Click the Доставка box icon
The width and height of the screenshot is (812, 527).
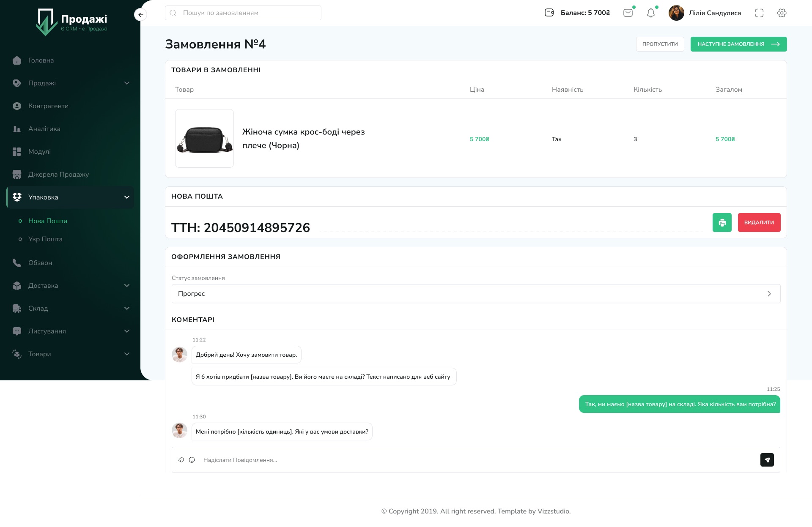tap(17, 286)
